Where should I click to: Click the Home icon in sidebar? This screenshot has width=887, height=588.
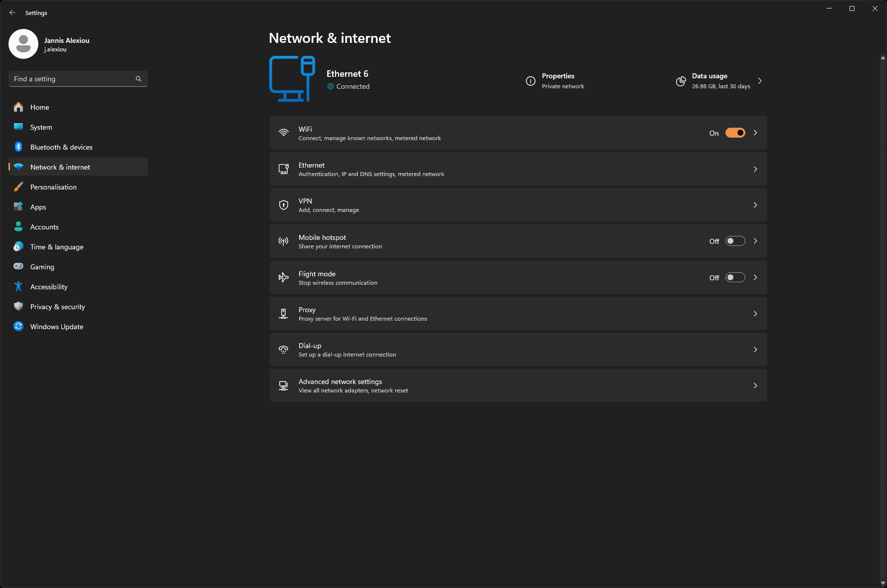(18, 107)
